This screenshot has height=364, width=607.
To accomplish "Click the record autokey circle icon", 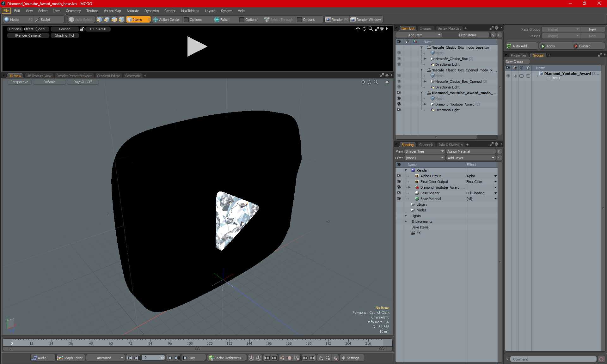I will 289,358.
